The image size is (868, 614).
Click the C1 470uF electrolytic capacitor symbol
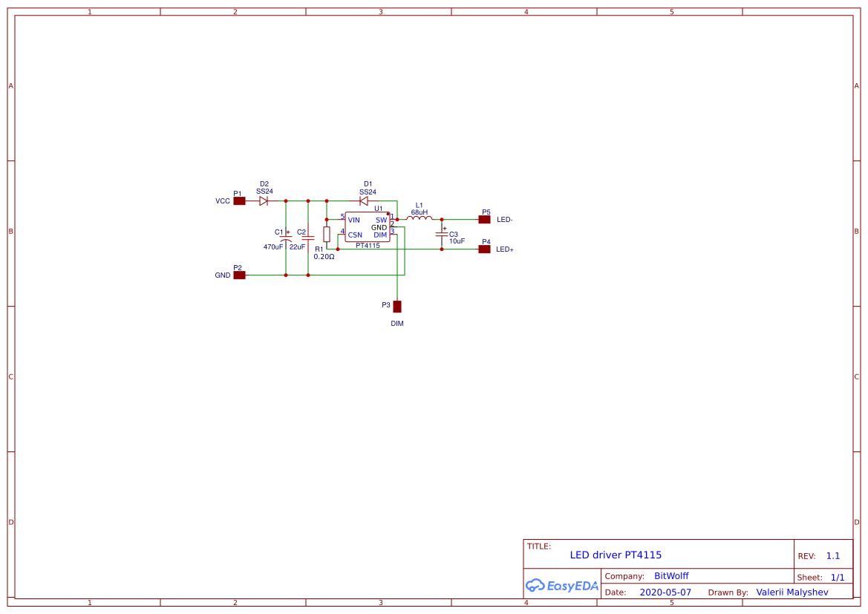pyautogui.click(x=285, y=239)
